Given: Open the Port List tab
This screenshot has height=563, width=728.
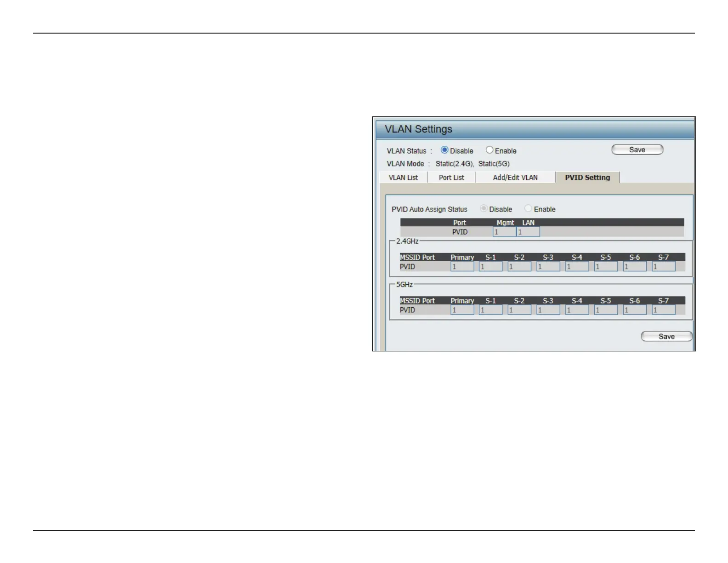Looking at the screenshot, I should click(x=451, y=178).
